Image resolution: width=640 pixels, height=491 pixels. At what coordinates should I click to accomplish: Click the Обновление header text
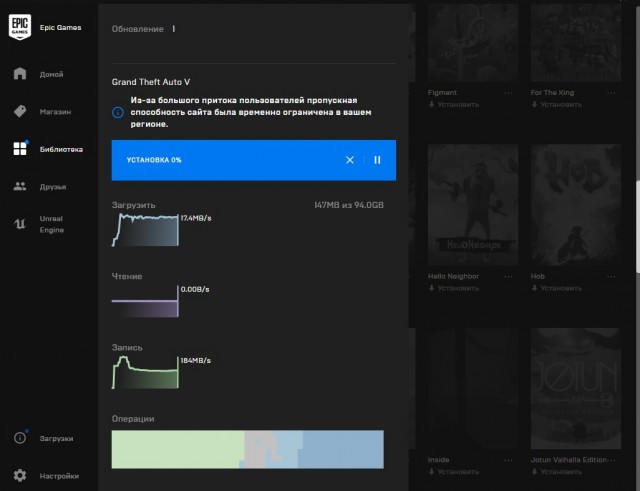click(x=138, y=29)
